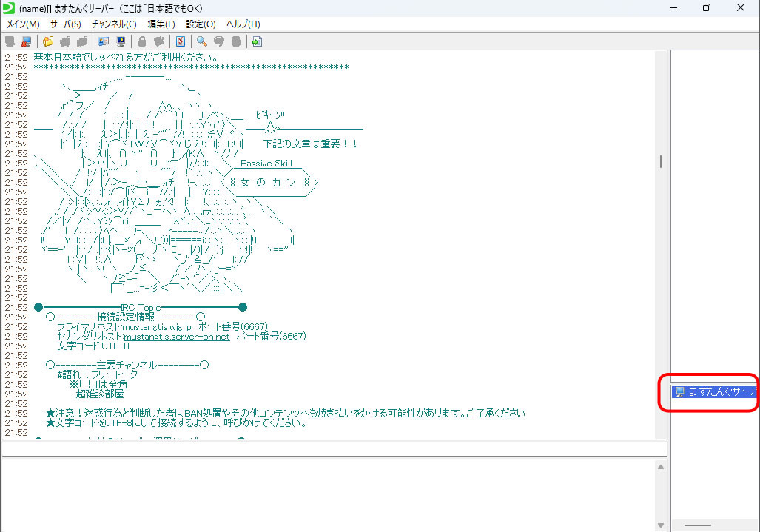Open the サーバ(S) menu

tap(66, 24)
